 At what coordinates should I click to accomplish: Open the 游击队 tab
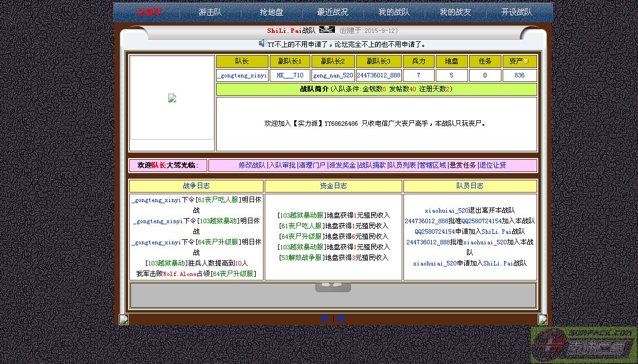pos(210,12)
